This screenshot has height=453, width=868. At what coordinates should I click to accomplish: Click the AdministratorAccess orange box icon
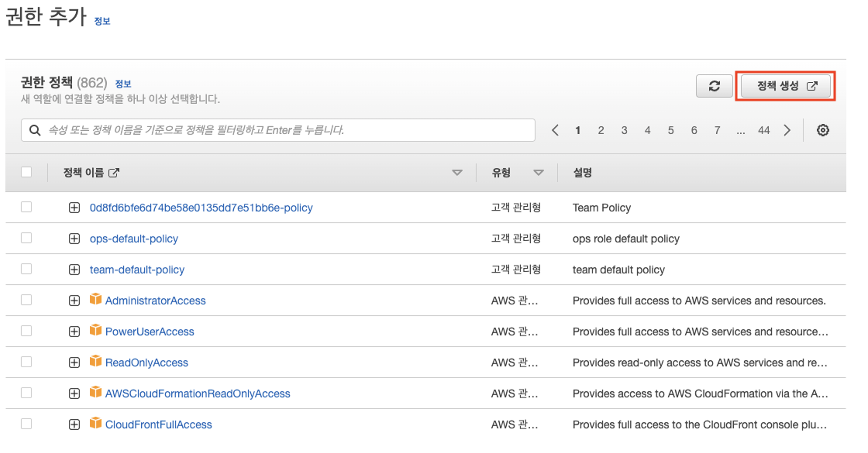[x=95, y=299]
